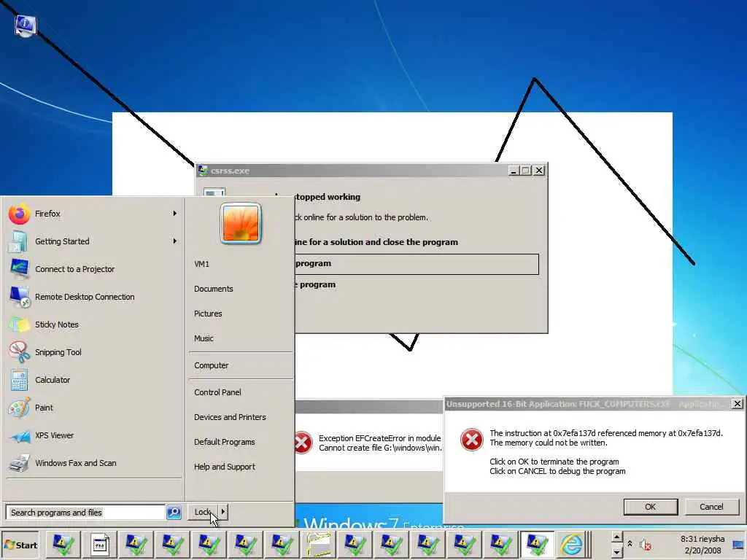Expand the Getting Started submenu arrow
This screenshot has height=560, width=747.
175,241
